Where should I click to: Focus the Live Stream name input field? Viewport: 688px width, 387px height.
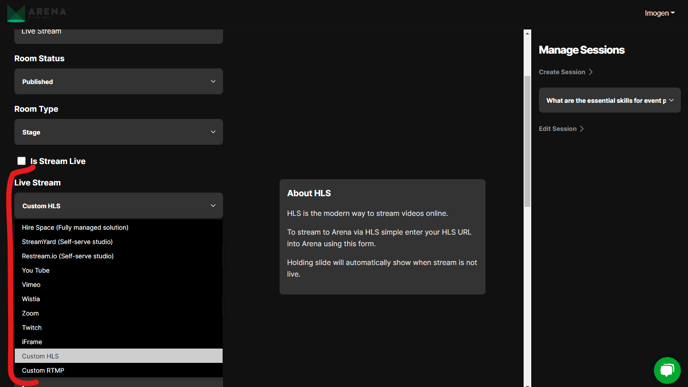click(118, 35)
